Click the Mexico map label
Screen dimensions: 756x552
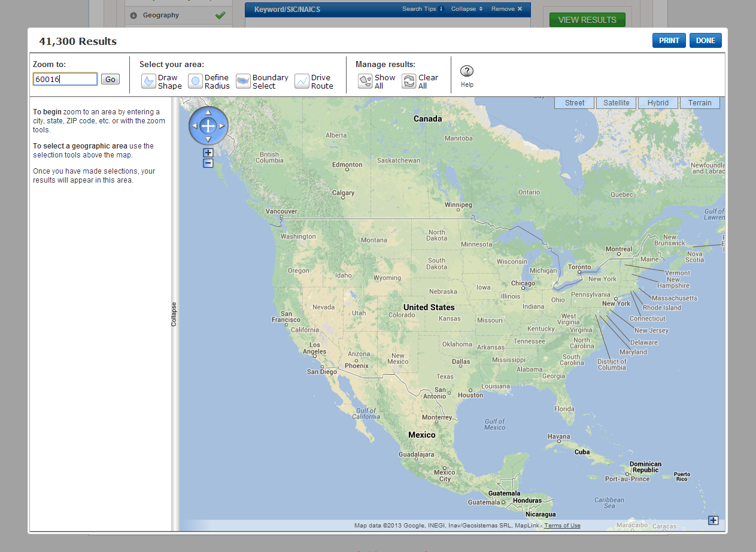(422, 435)
